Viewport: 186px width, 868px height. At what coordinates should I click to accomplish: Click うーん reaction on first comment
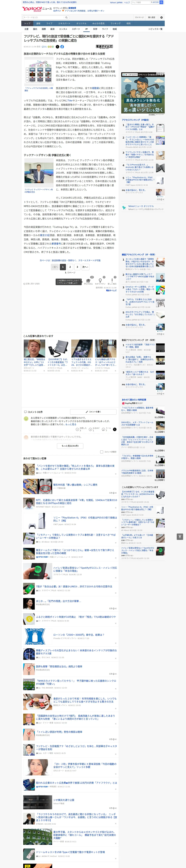(106, 429)
